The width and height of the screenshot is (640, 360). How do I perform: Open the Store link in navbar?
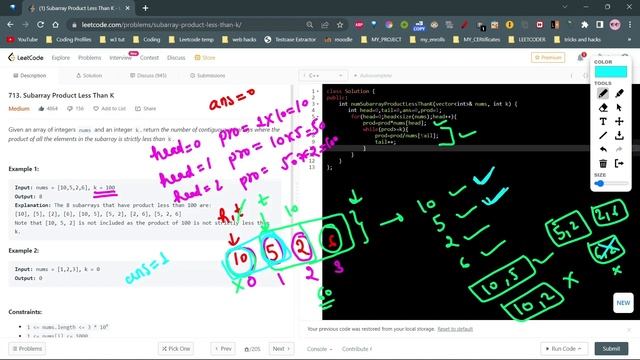(205, 58)
